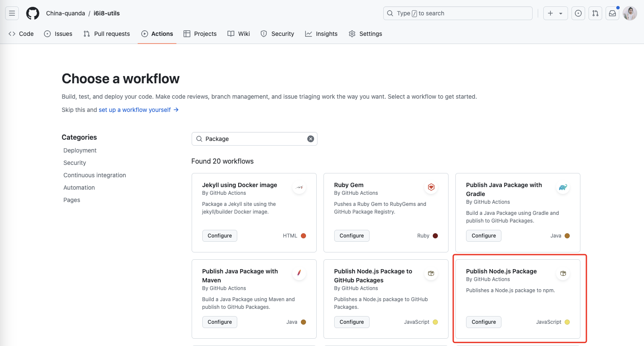Open the notifications inbox icon

coord(612,13)
